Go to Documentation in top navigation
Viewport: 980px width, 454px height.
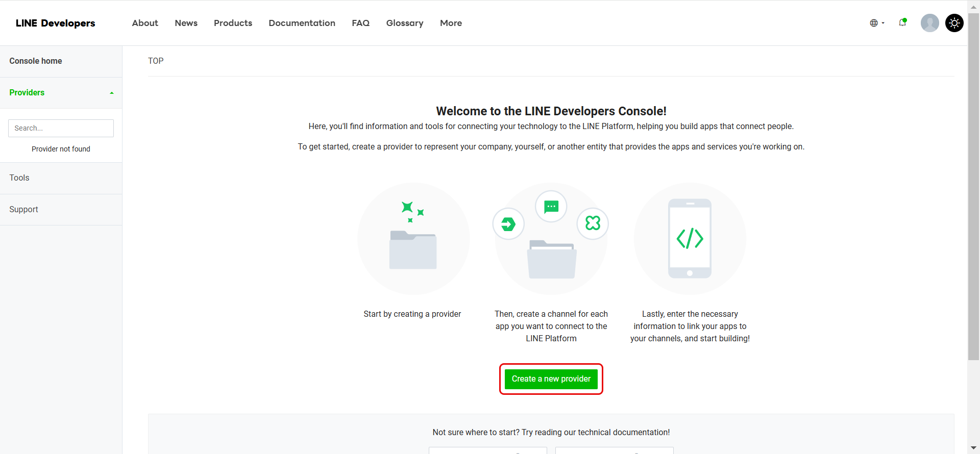pyautogui.click(x=302, y=23)
